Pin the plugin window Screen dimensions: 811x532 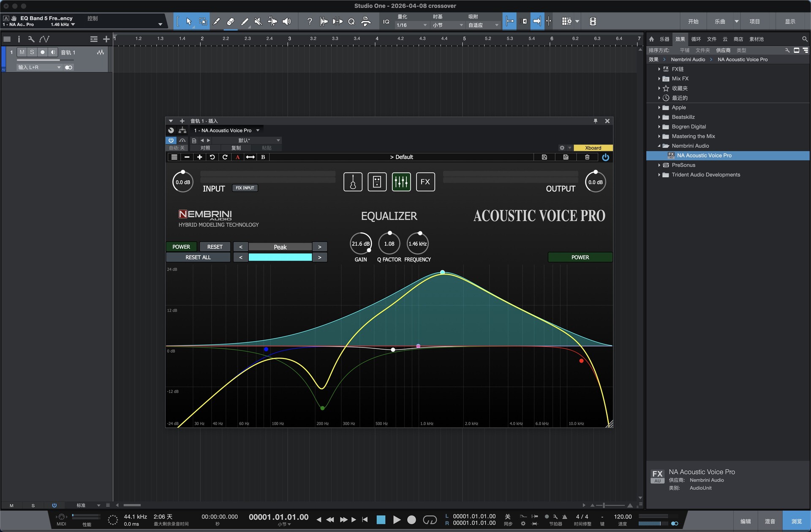tap(596, 121)
